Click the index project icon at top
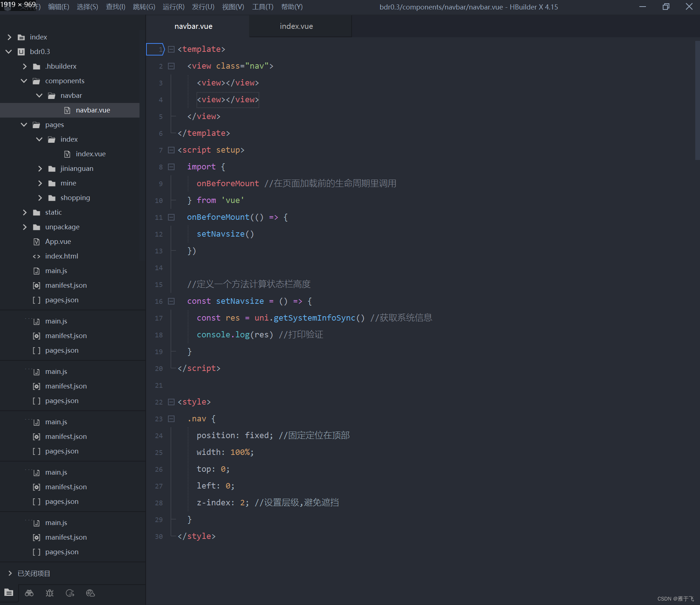The height and width of the screenshot is (605, 700). pyautogui.click(x=21, y=37)
